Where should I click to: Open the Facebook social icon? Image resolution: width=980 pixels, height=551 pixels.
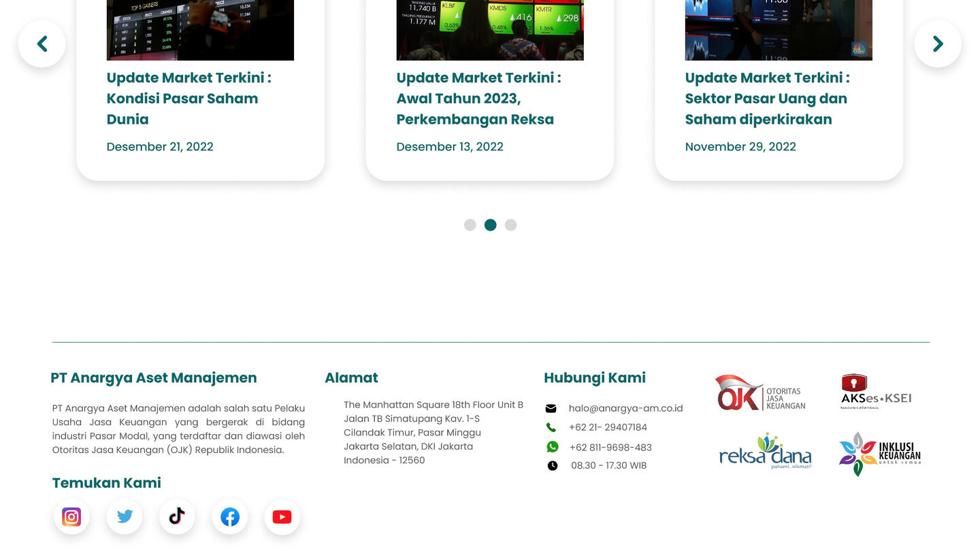(230, 517)
